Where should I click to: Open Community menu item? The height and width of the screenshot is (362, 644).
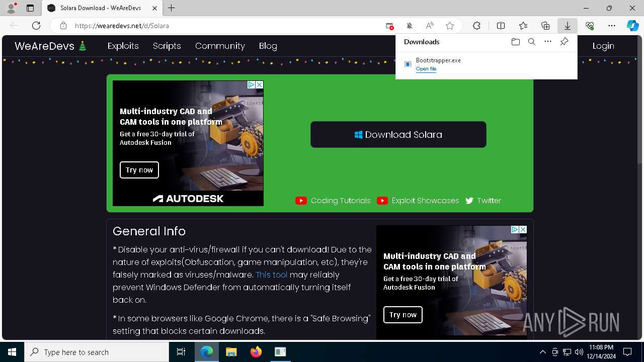click(x=220, y=46)
